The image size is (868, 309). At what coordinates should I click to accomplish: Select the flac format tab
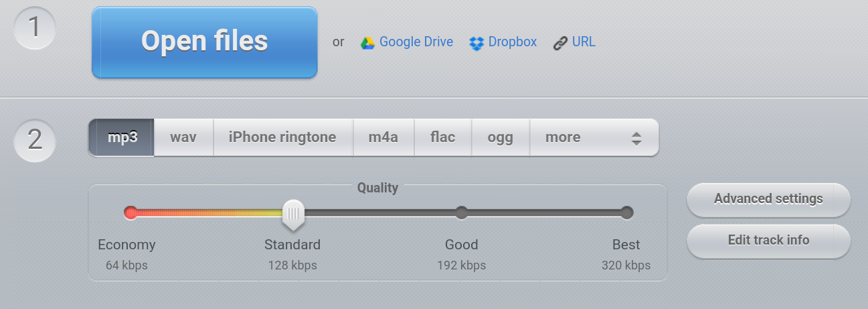pyautogui.click(x=443, y=137)
